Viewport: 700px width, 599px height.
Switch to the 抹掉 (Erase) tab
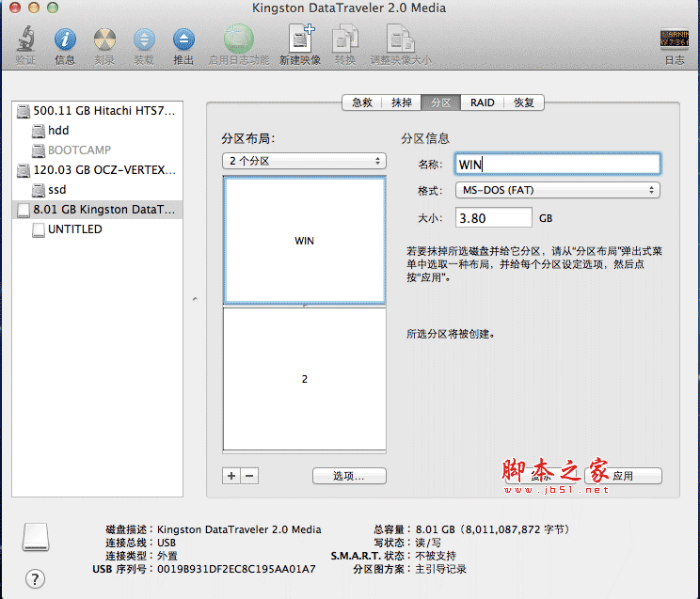coord(402,102)
